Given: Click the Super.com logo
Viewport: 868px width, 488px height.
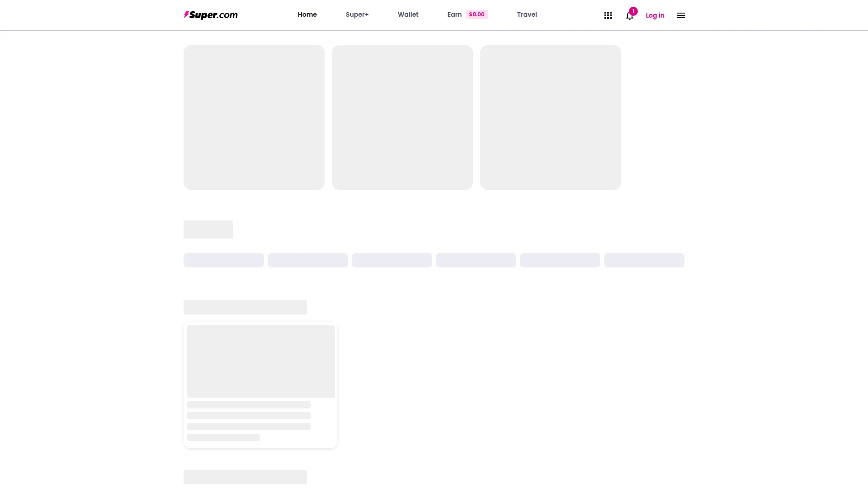Looking at the screenshot, I should point(211,15).
